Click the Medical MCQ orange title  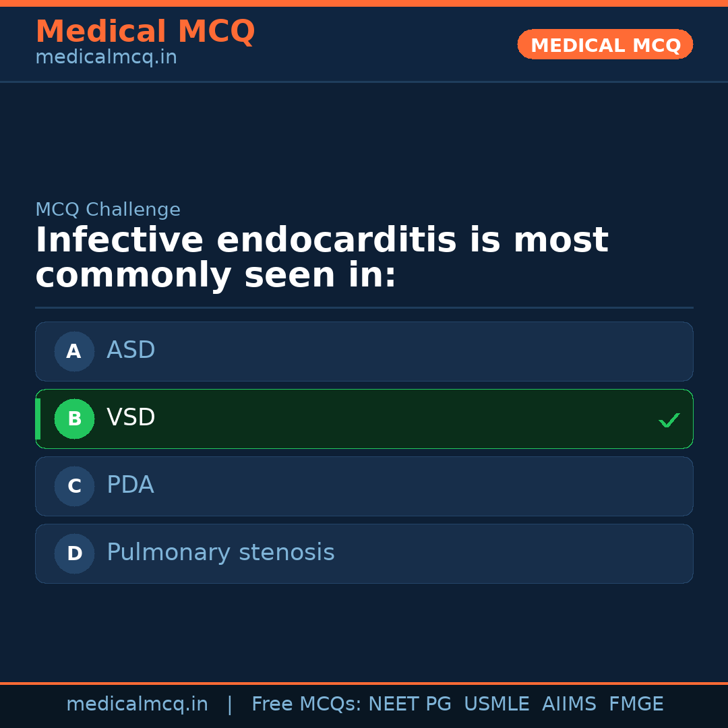(145, 31)
